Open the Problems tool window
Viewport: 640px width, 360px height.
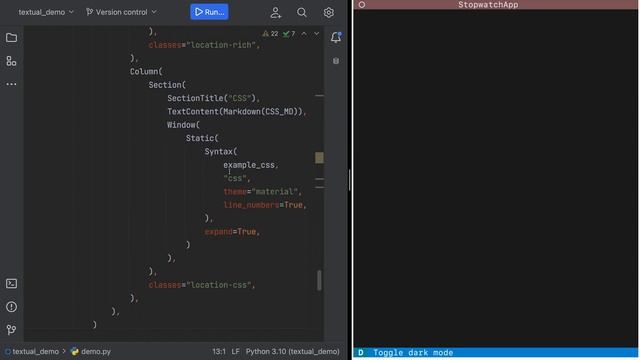point(11,307)
